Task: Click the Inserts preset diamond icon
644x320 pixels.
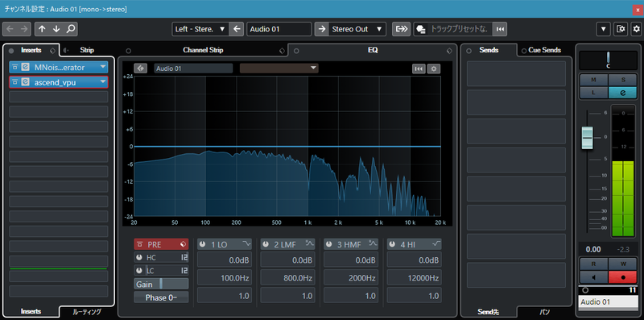Action: pos(52,51)
